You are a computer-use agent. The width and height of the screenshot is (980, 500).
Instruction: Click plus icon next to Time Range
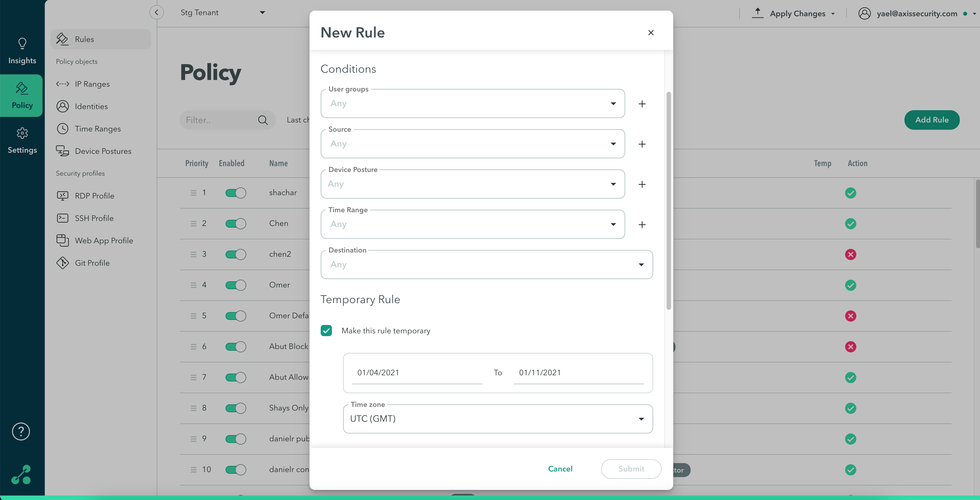(642, 225)
